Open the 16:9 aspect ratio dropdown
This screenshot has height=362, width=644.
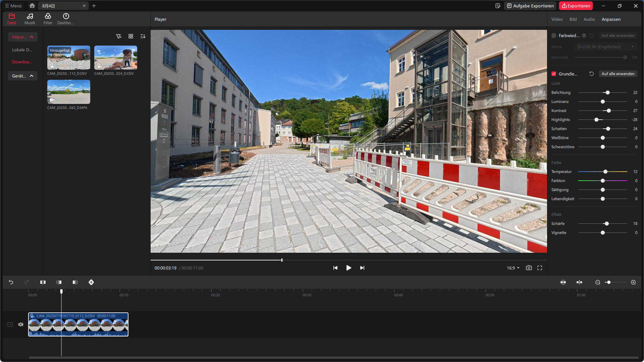pos(513,268)
